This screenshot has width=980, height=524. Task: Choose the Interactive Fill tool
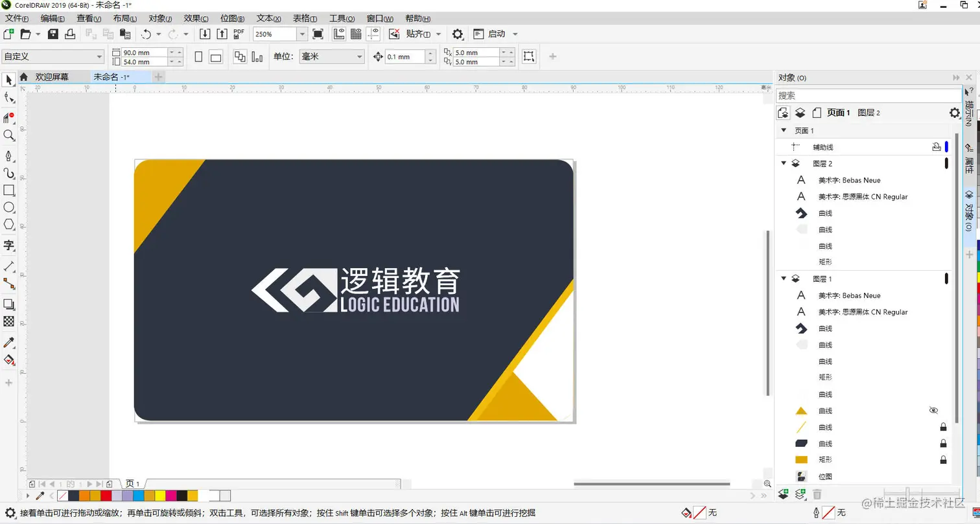tap(9, 359)
